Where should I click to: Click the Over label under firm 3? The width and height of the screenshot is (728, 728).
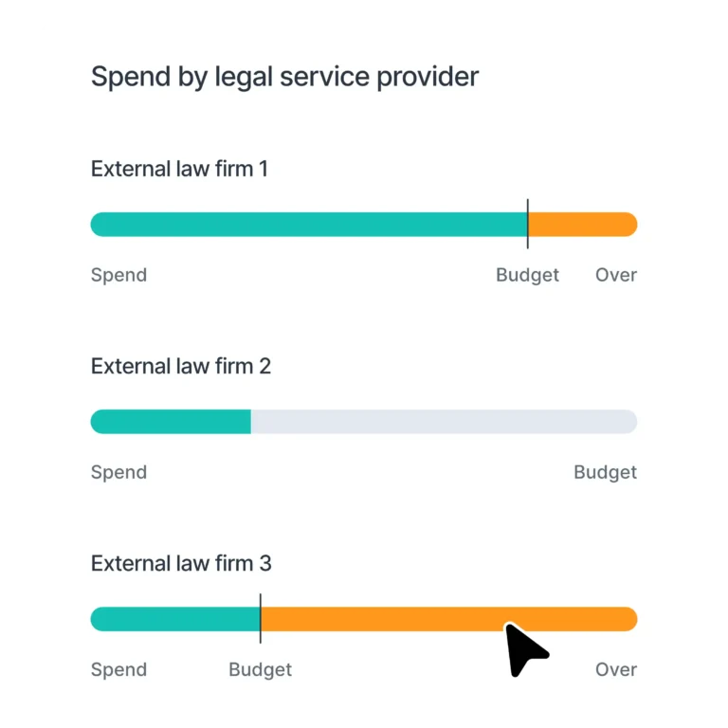click(615, 669)
